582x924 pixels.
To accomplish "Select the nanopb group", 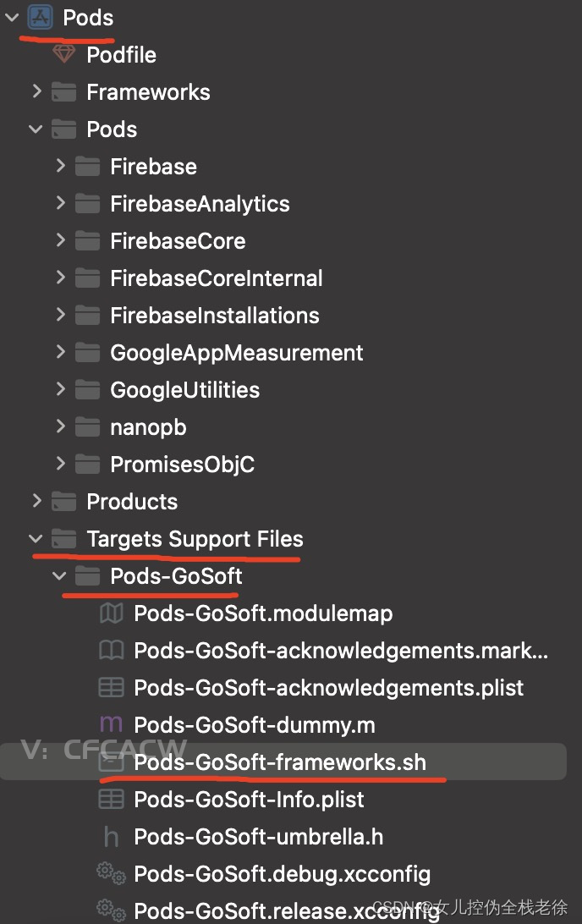I will click(148, 427).
